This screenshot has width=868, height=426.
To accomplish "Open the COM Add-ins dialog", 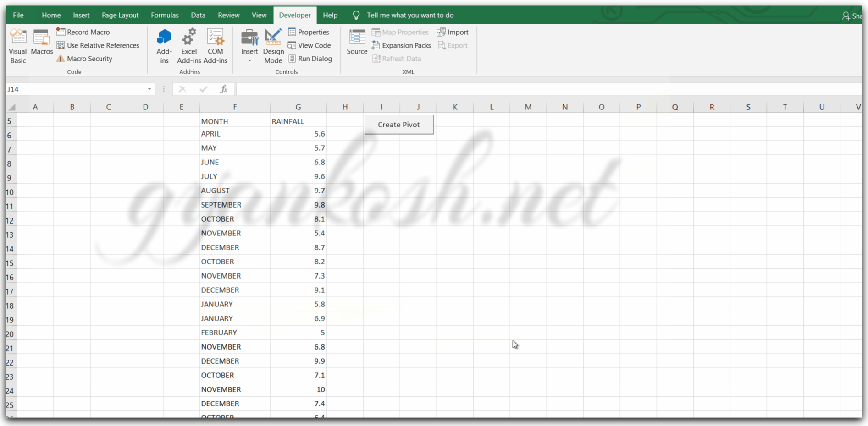I will [x=215, y=46].
